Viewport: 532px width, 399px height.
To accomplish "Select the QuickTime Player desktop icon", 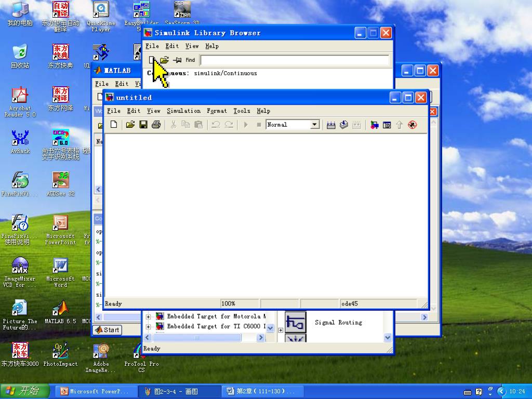I will (101, 16).
